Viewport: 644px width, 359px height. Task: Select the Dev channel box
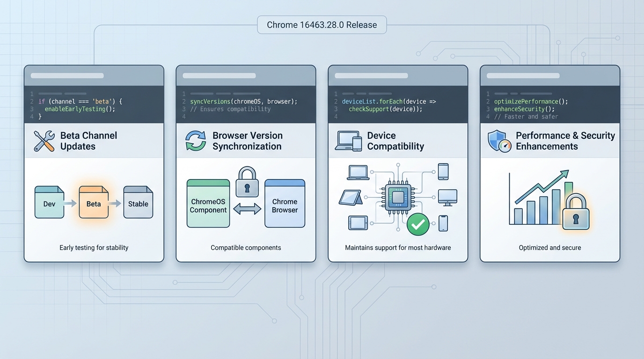point(49,202)
